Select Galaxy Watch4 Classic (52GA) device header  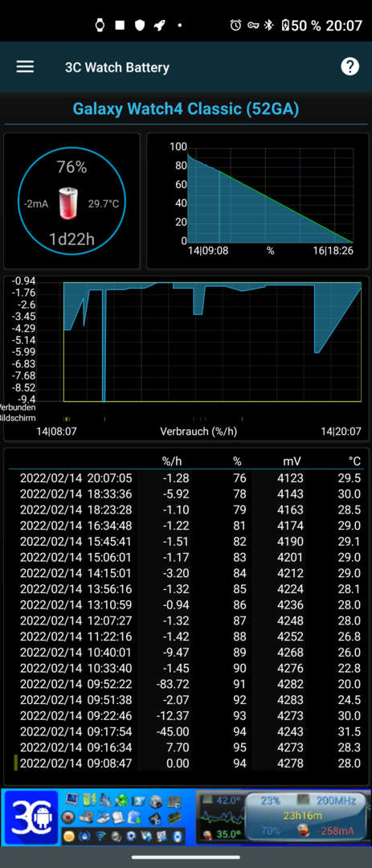186,108
